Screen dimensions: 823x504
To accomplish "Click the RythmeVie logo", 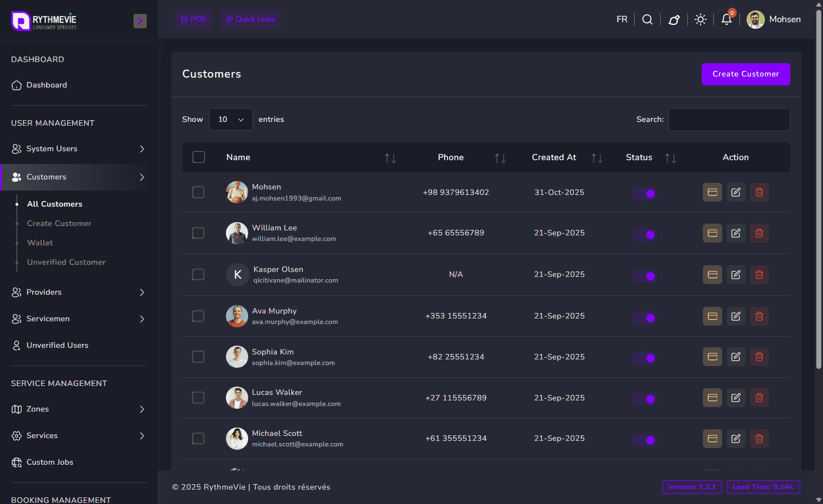I will [44, 21].
